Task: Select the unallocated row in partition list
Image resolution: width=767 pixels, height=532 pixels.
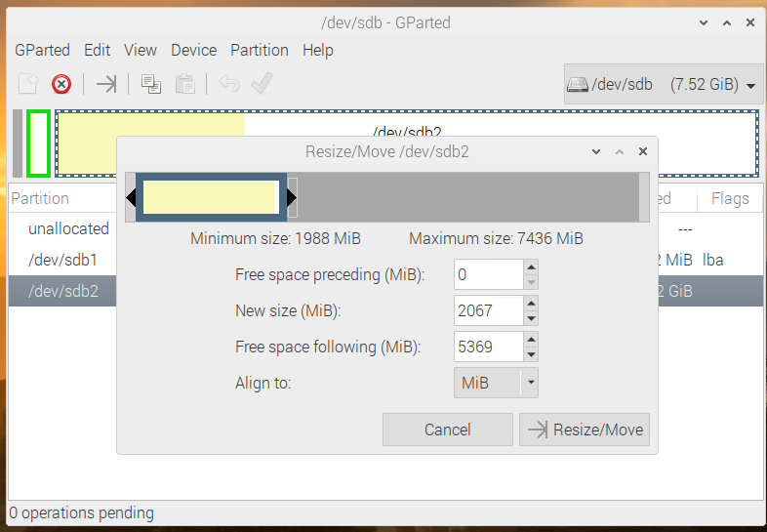Action: tap(62, 228)
